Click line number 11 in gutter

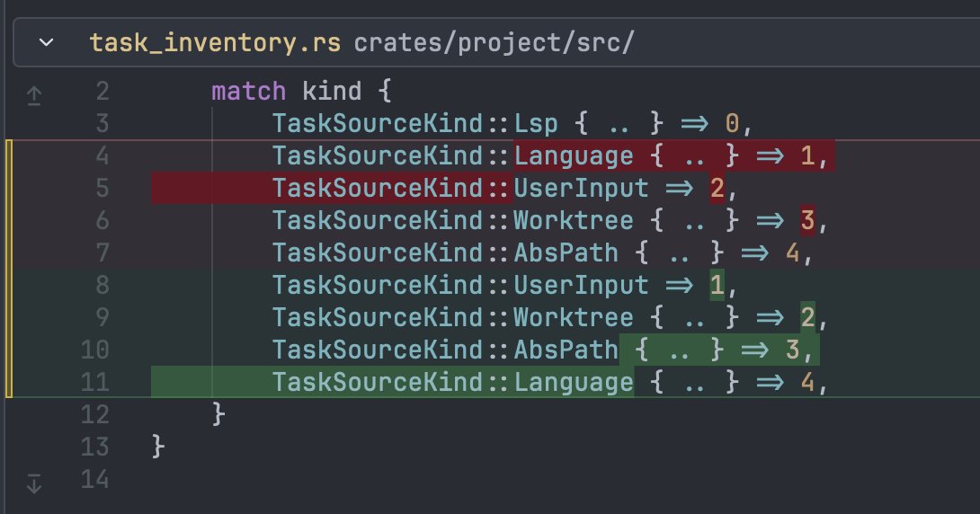pos(95,382)
